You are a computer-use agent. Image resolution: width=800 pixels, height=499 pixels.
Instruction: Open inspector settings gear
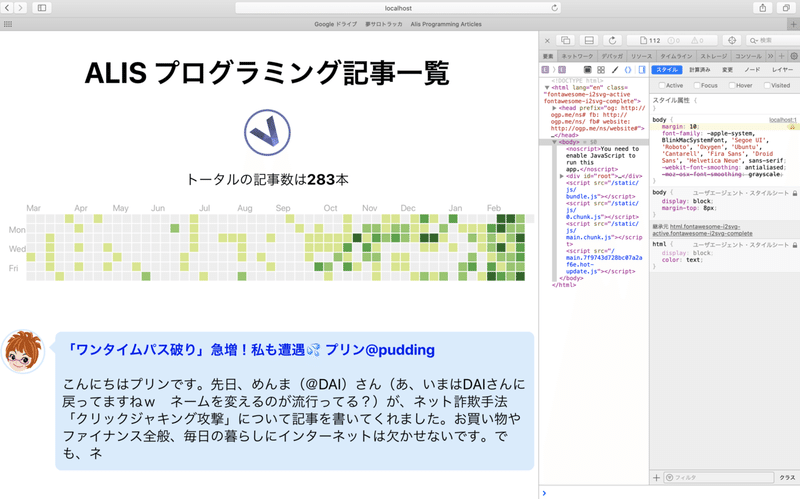coord(794,56)
